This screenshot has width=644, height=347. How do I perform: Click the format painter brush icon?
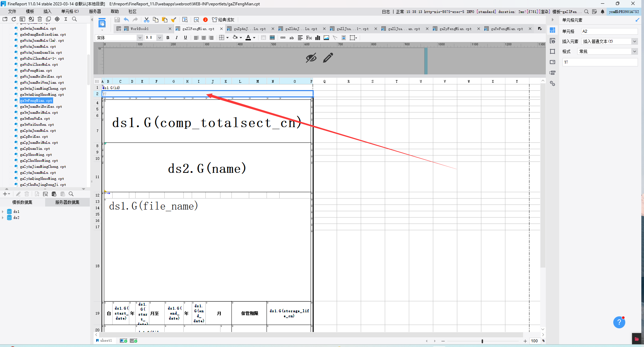coord(173,20)
